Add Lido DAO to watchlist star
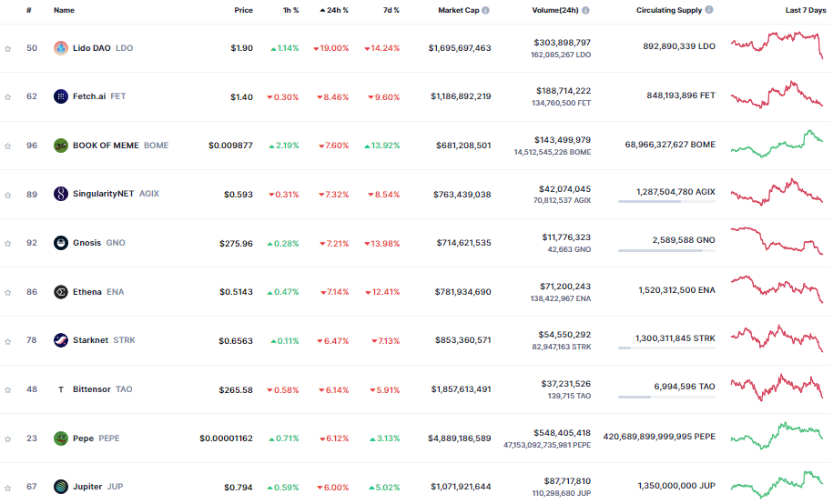 (x=8, y=49)
